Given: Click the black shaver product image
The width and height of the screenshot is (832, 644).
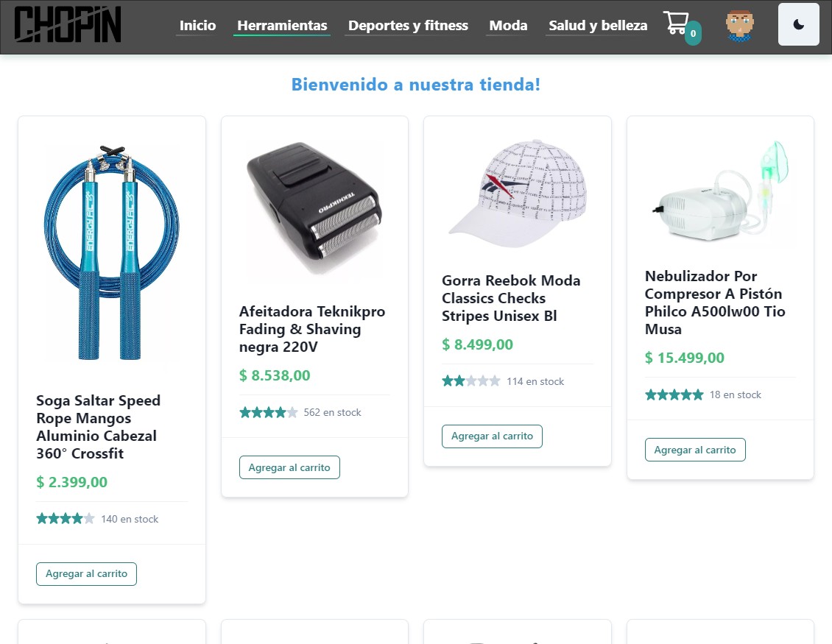Looking at the screenshot, I should [x=314, y=208].
